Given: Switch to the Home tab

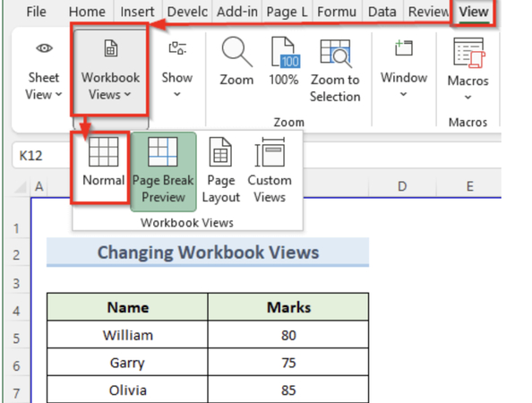Looking at the screenshot, I should tap(87, 12).
